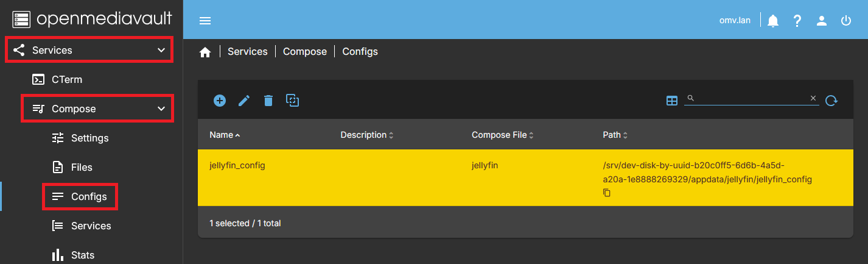
Task: Click the fourth toolbar icon beside trash
Action: 293,101
